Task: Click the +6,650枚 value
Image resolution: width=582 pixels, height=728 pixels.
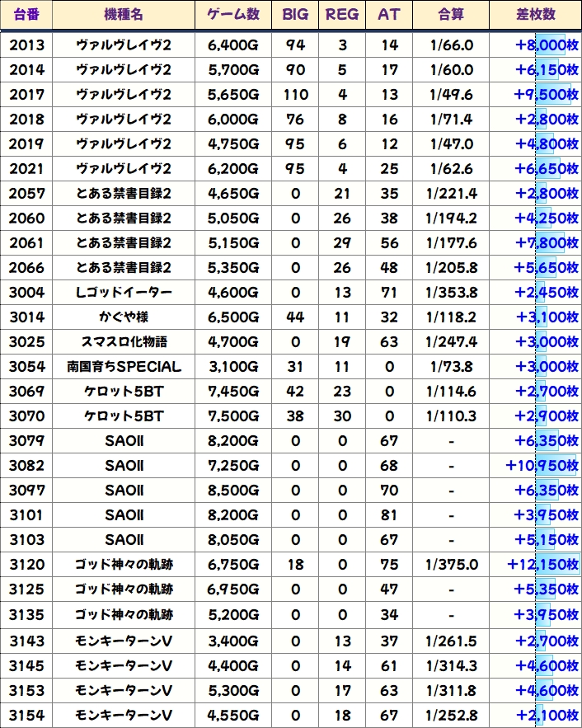Action: point(547,168)
